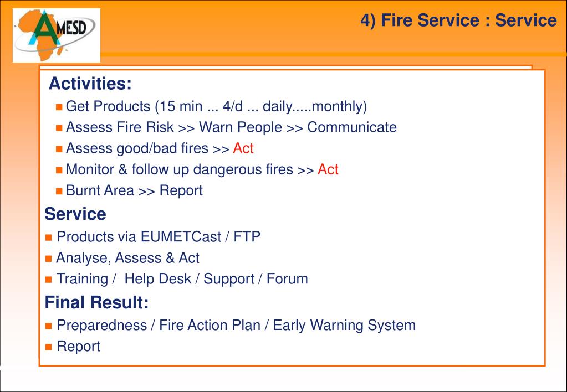Click the bullet beside final Report line

click(x=48, y=347)
